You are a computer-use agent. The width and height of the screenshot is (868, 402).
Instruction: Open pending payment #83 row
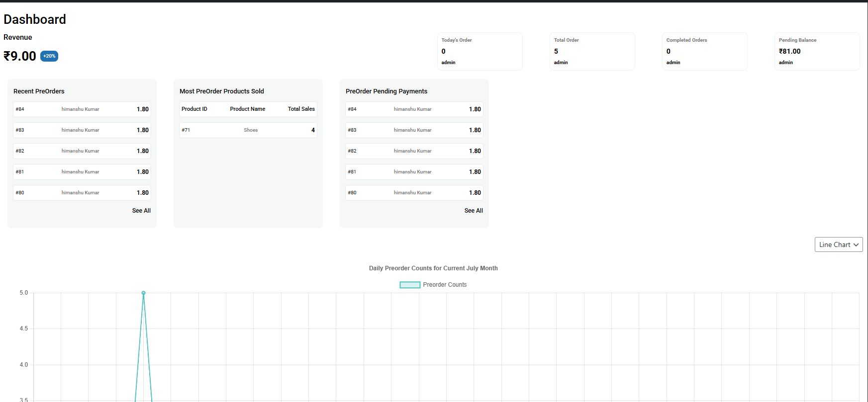click(414, 130)
